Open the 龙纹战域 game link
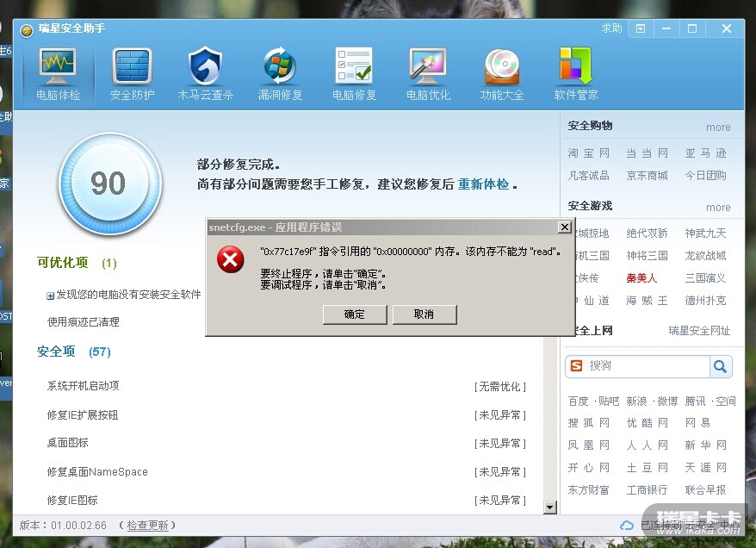 point(705,256)
